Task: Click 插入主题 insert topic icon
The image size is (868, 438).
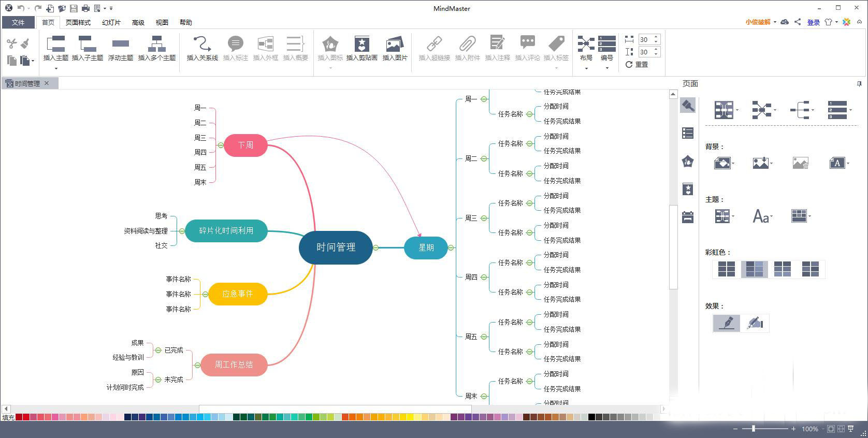Action: 55,43
